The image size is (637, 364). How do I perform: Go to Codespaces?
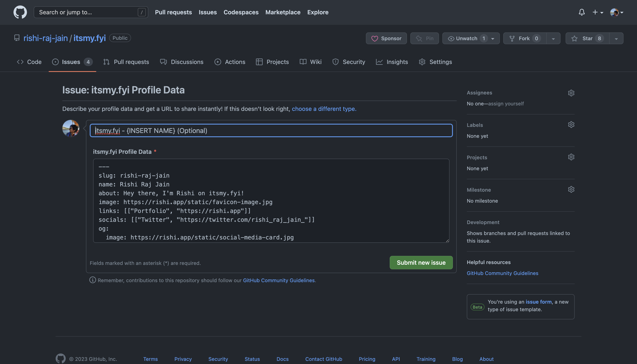tap(241, 12)
